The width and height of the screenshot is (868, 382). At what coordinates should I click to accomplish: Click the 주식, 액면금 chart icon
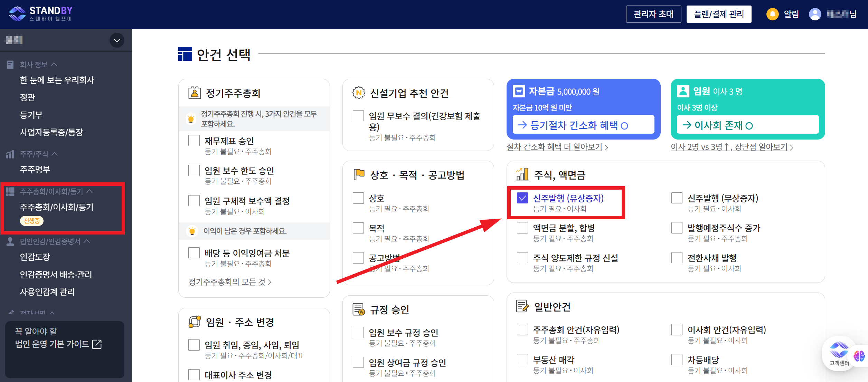pyautogui.click(x=522, y=174)
